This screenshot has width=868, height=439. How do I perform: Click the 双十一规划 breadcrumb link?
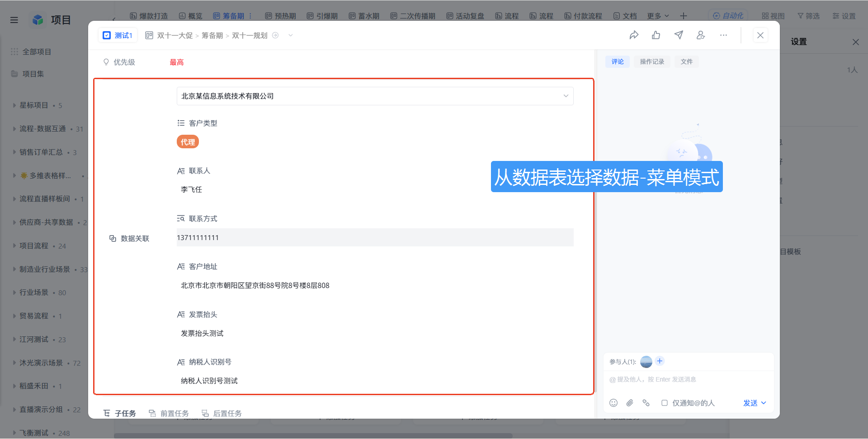[x=250, y=35]
